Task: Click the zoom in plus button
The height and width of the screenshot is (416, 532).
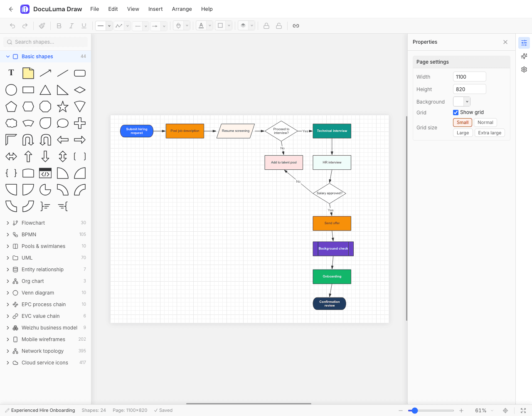Action: coord(461,411)
